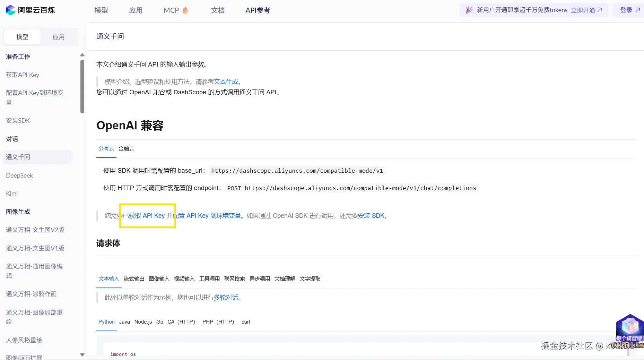Viewport: 644px width, 360px height.
Task: Click the 阿里云百炼 logo icon
Action: (x=10, y=10)
